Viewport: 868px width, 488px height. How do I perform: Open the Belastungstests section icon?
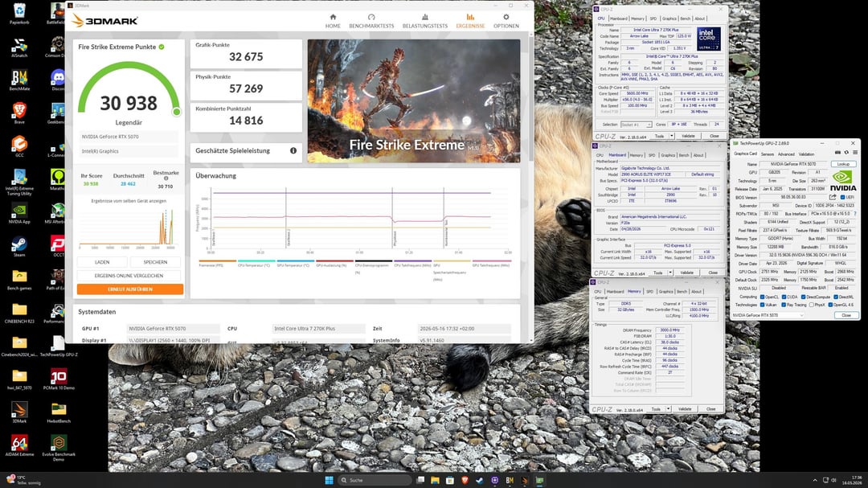point(425,17)
